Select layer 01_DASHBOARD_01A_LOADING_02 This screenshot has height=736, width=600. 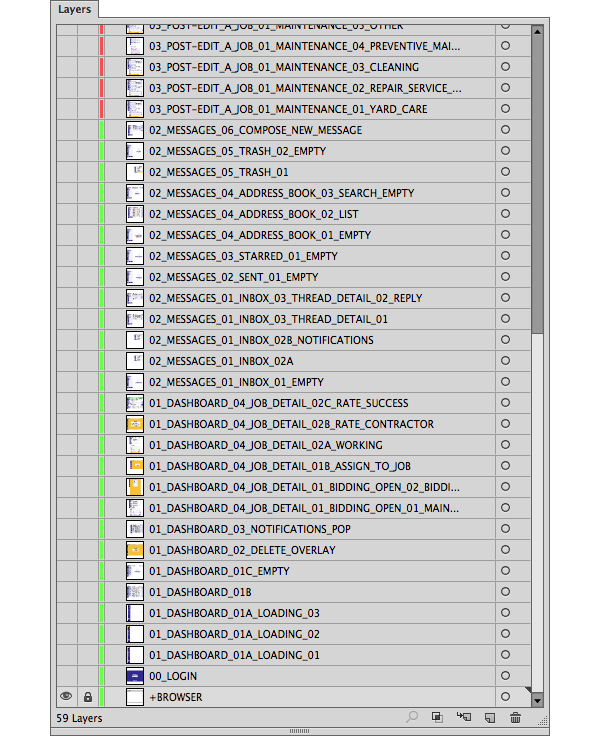[234, 634]
